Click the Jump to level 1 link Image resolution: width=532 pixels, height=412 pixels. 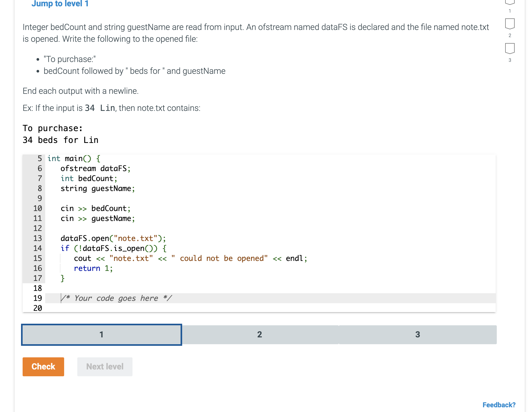point(60,4)
